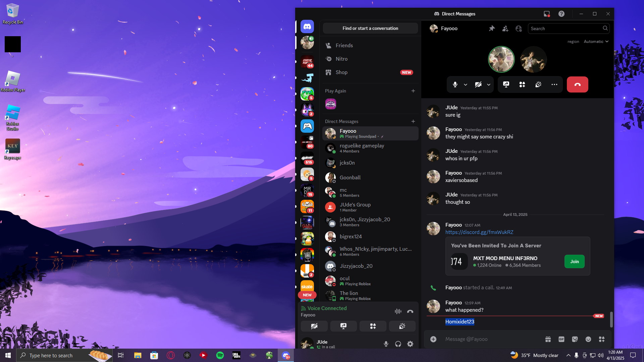Image resolution: width=644 pixels, height=362 pixels.
Task: Expand microphone device options arrow
Action: pyautogui.click(x=466, y=84)
